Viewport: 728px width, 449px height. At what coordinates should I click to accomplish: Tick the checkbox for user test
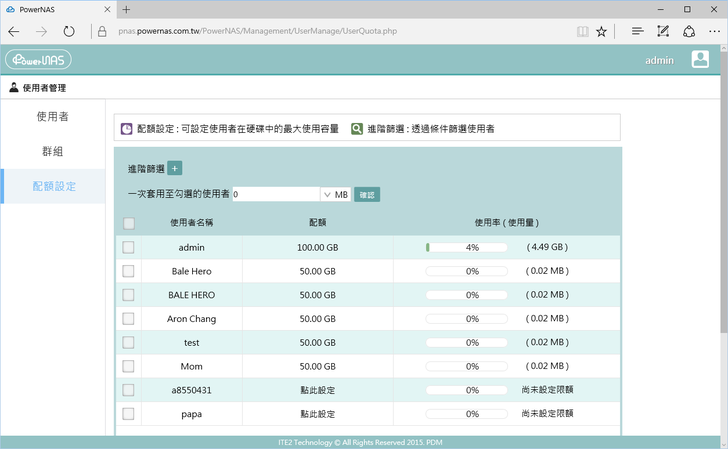point(128,342)
